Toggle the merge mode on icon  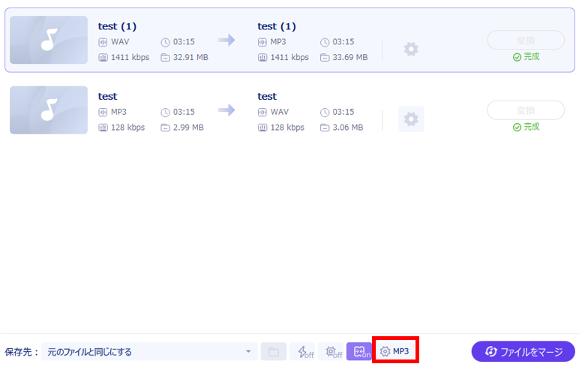point(359,351)
